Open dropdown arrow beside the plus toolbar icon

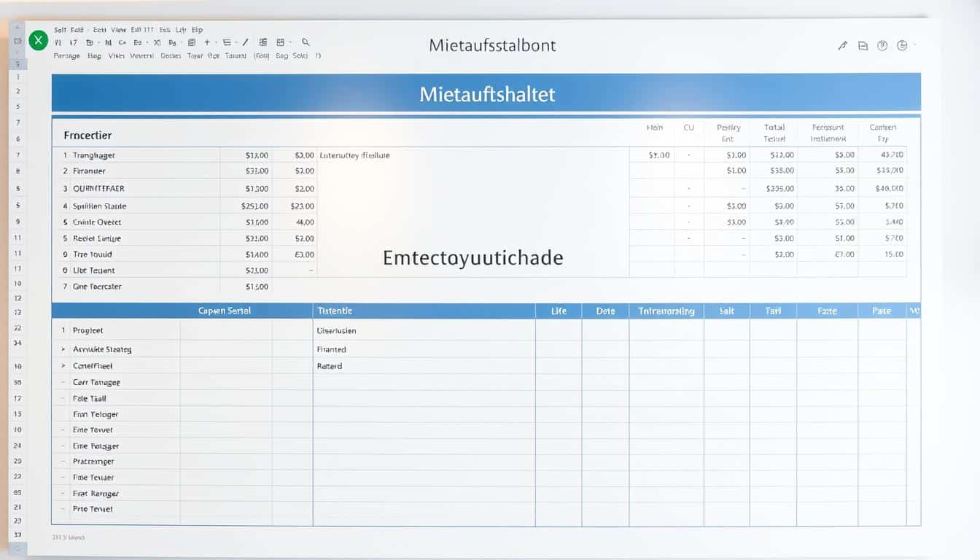point(216,43)
